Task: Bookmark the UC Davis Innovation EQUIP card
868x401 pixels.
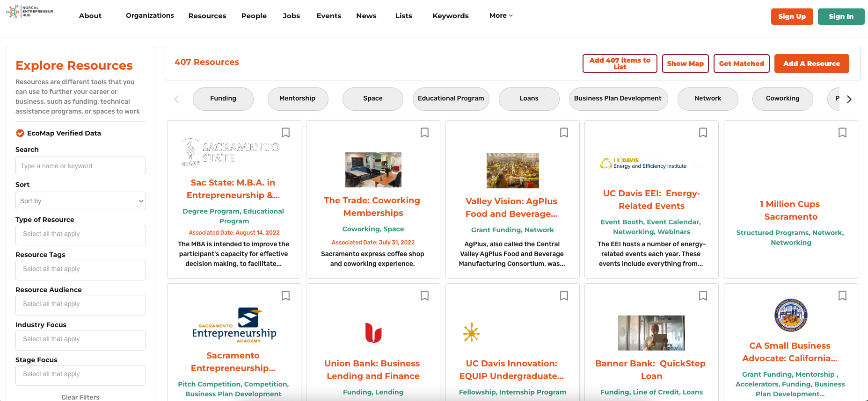Action: [x=564, y=296]
